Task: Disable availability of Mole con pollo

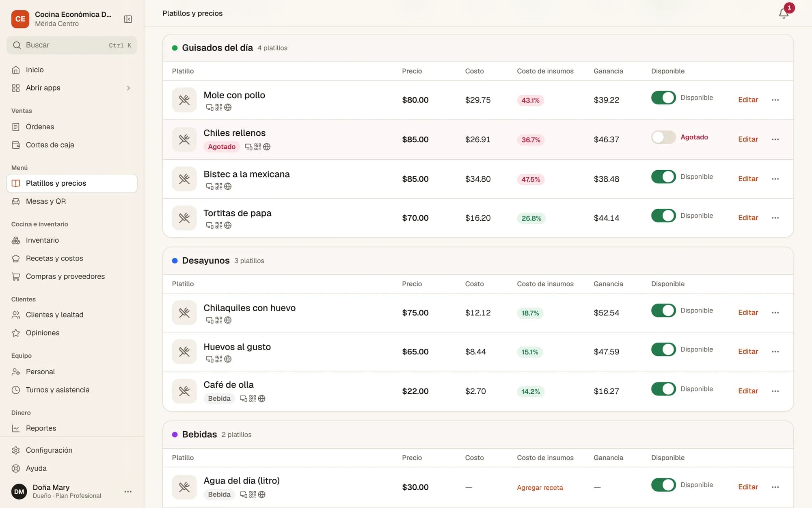Action: (663, 98)
